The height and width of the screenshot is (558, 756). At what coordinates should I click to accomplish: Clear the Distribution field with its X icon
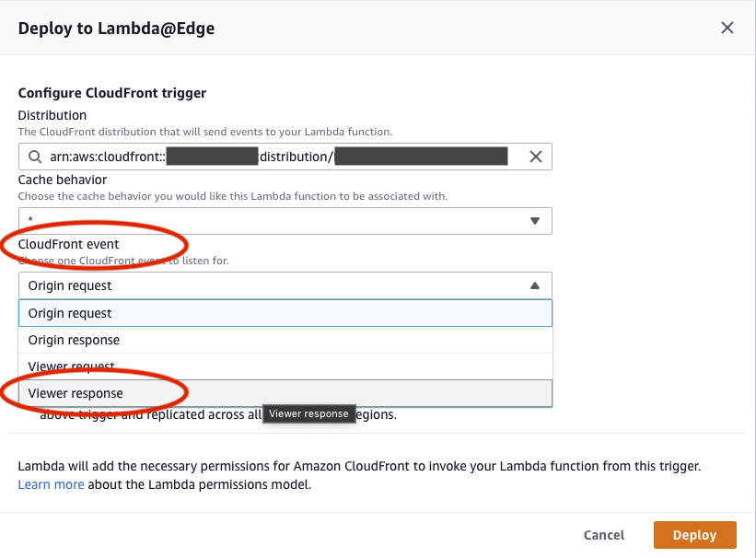point(535,157)
